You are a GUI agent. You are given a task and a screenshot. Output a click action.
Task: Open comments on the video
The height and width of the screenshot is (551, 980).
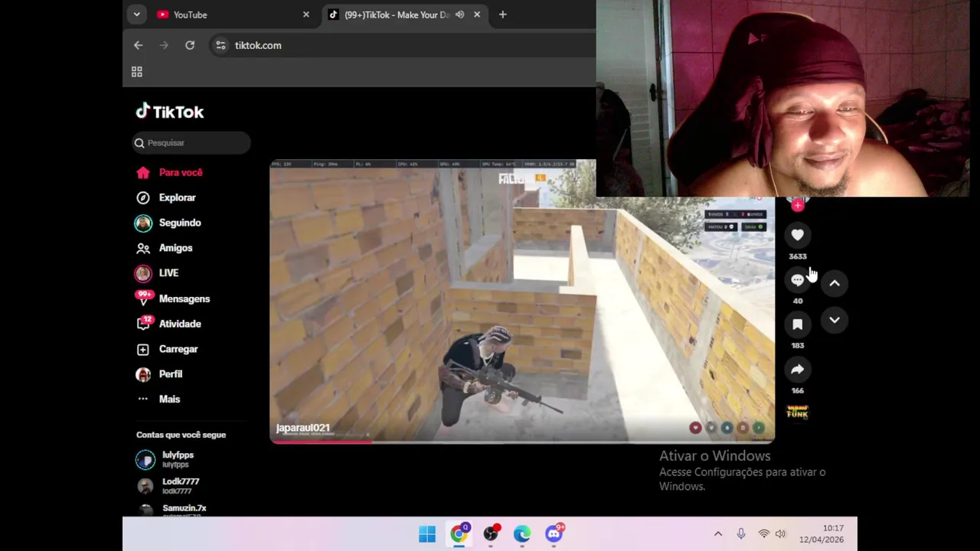point(797,280)
